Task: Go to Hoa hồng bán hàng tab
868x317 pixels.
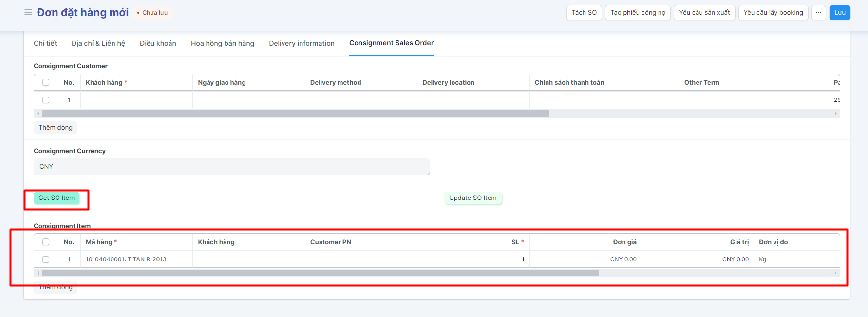Action: pos(223,43)
